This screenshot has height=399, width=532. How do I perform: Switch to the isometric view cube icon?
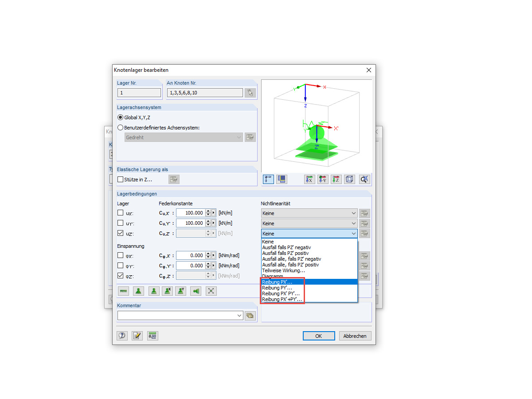pyautogui.click(x=350, y=179)
